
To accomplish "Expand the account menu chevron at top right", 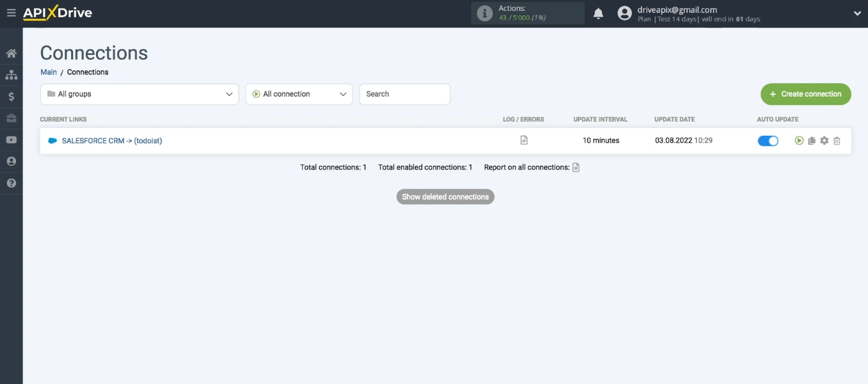I will click(857, 12).
